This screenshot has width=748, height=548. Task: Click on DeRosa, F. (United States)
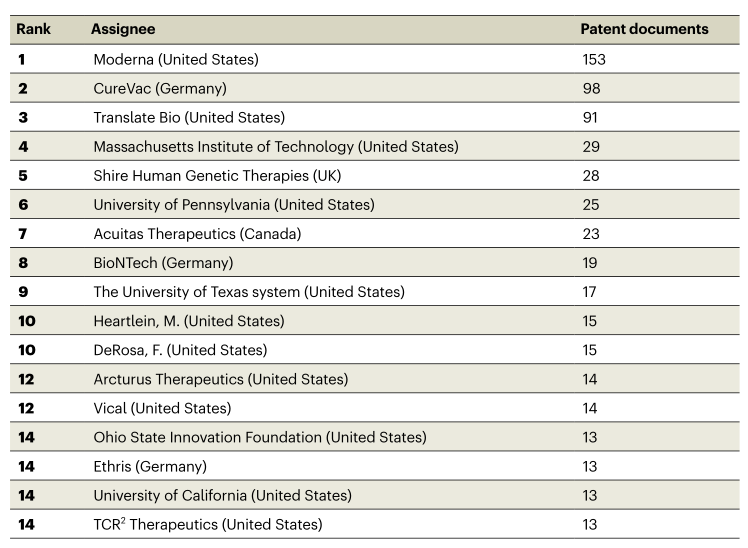coord(180,350)
